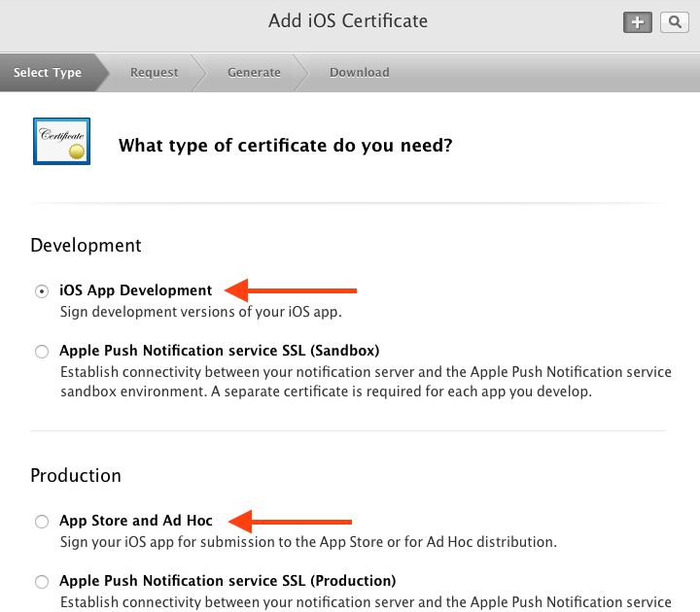The height and width of the screenshot is (612, 700).
Task: Go to the Download step
Action: click(360, 73)
